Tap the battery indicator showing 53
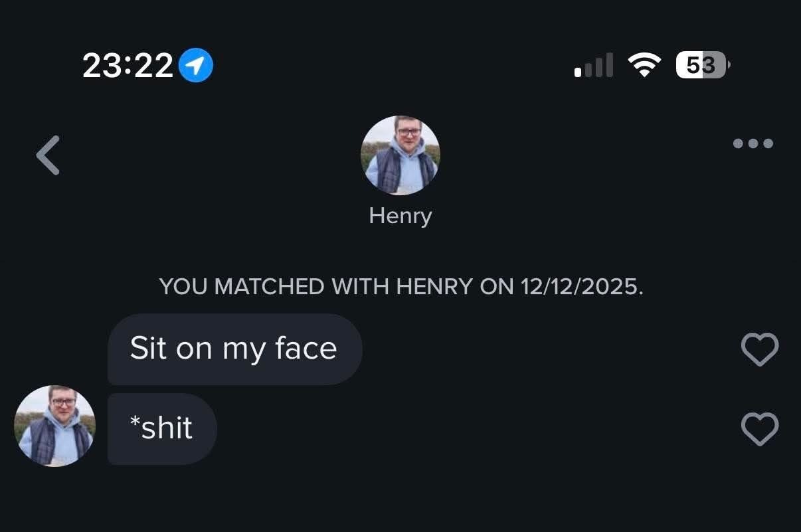The height and width of the screenshot is (532, 801). point(702,65)
